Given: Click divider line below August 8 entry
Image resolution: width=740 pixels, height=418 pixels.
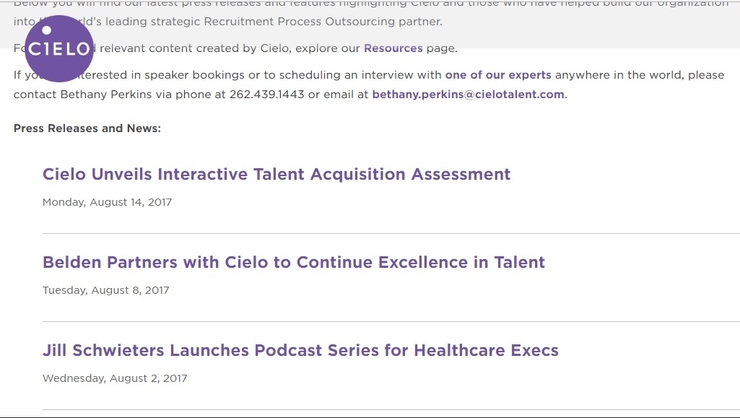Looking at the screenshot, I should 391,321.
